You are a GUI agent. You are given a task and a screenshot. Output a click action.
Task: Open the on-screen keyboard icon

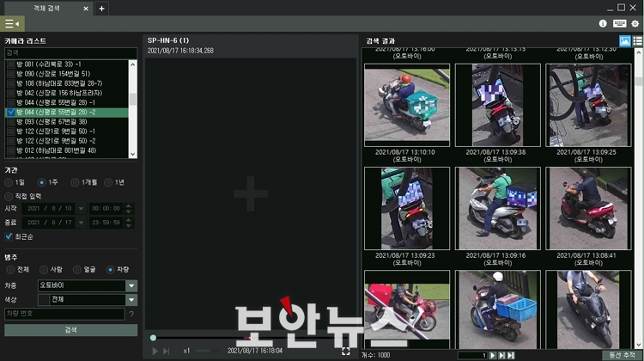click(x=619, y=24)
